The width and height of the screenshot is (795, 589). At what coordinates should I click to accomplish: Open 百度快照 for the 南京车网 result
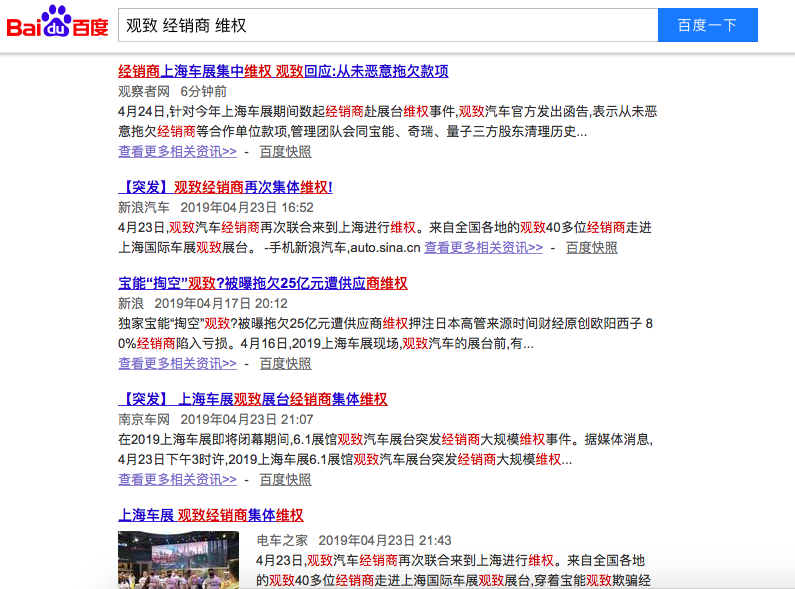click(x=285, y=480)
